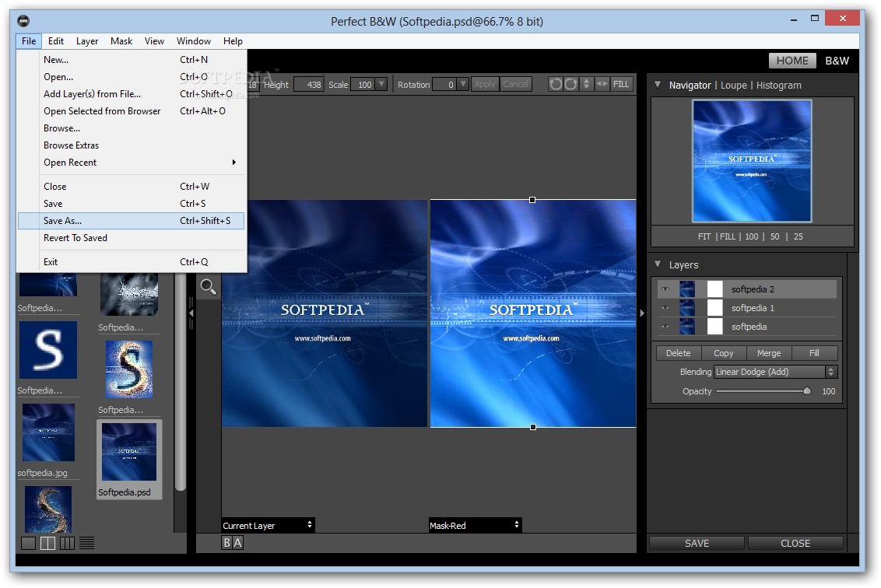
Task: Switch to the Histogram tab
Action: click(779, 86)
